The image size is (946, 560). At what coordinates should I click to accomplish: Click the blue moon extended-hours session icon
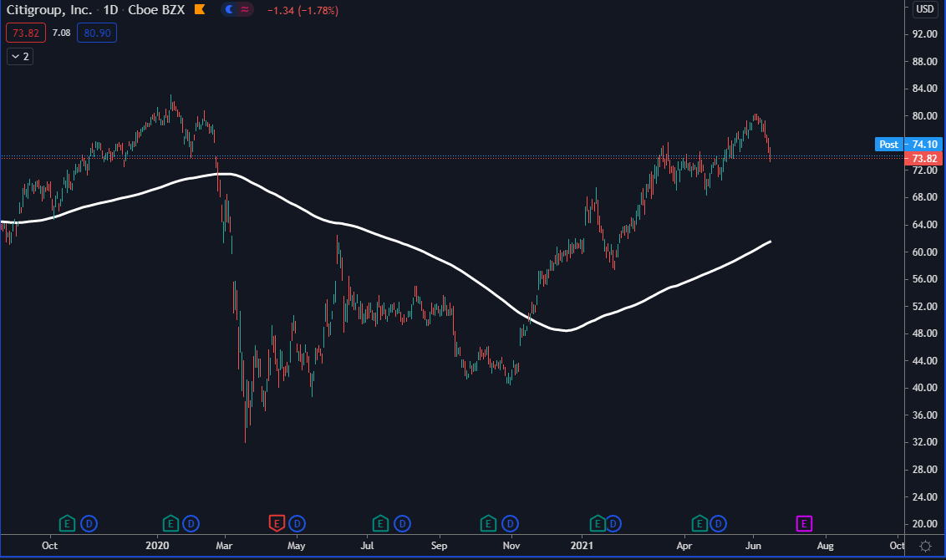coord(229,10)
